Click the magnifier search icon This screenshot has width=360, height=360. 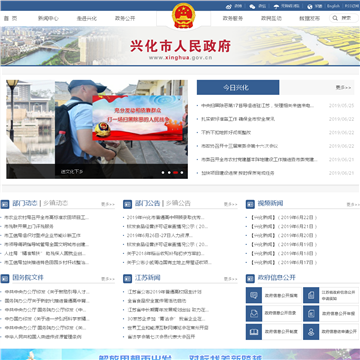(335, 18)
